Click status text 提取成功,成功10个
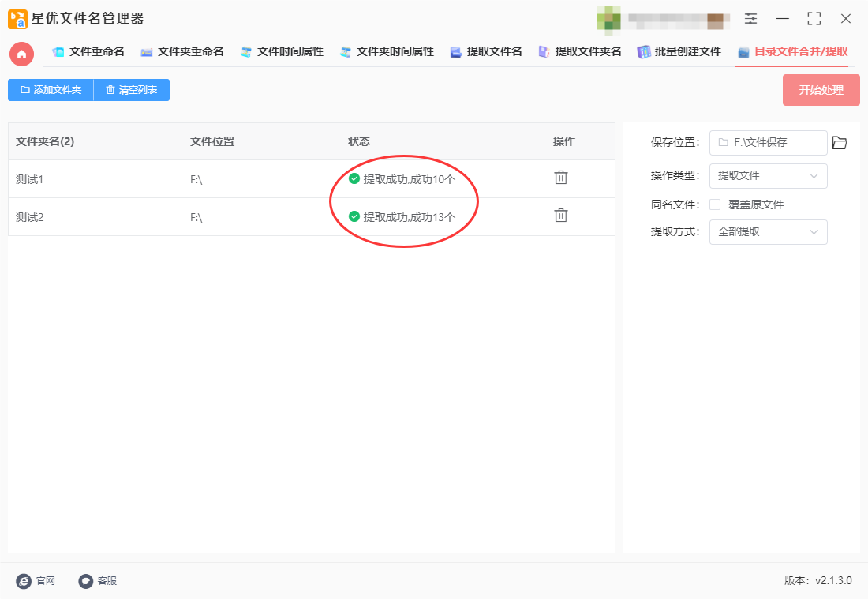 coord(409,179)
